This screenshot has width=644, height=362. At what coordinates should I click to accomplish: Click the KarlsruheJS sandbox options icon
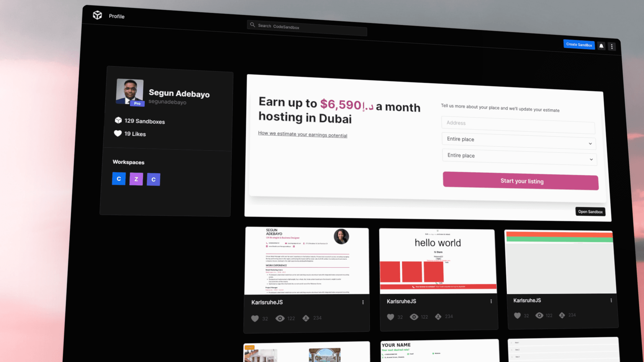click(x=363, y=302)
